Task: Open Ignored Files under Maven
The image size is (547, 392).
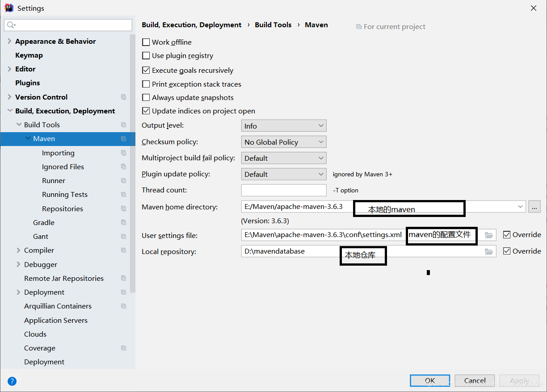Action: click(63, 167)
